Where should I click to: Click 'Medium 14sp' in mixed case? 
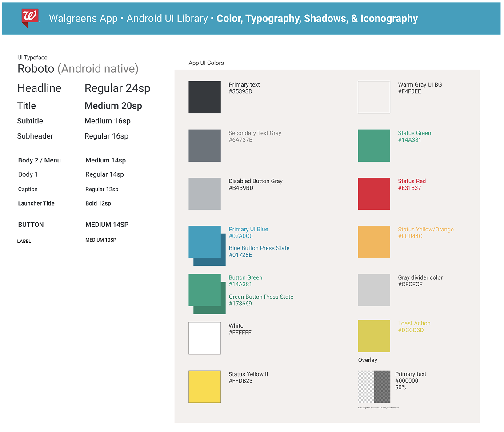click(x=105, y=160)
